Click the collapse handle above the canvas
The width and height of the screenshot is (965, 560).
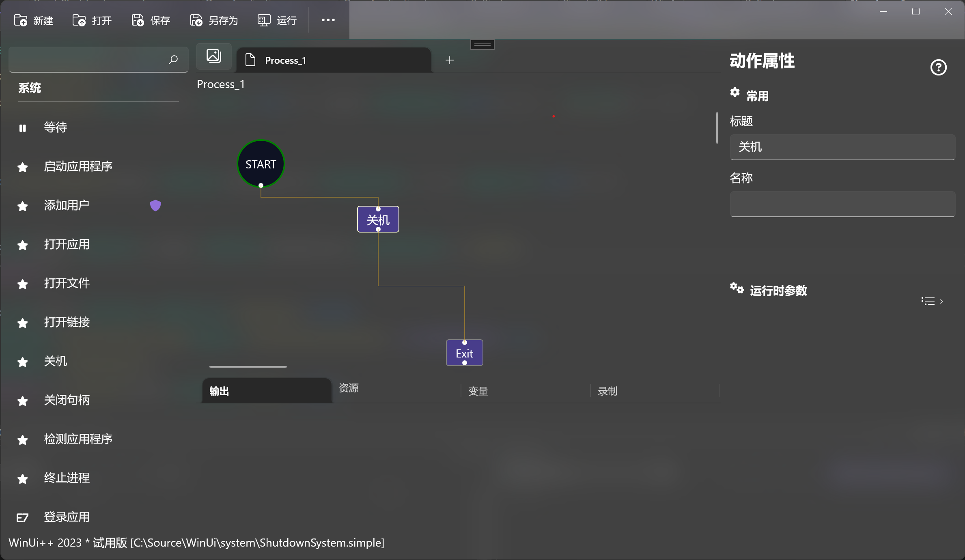482,45
